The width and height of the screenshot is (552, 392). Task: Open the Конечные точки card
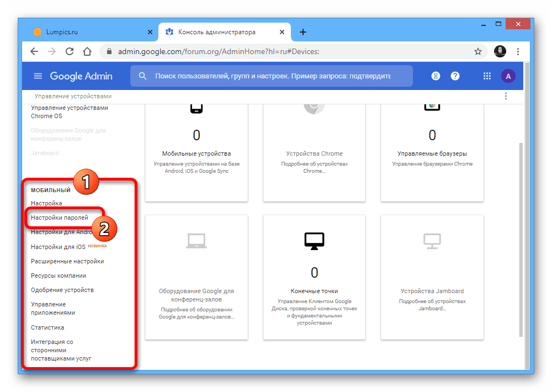click(x=315, y=277)
